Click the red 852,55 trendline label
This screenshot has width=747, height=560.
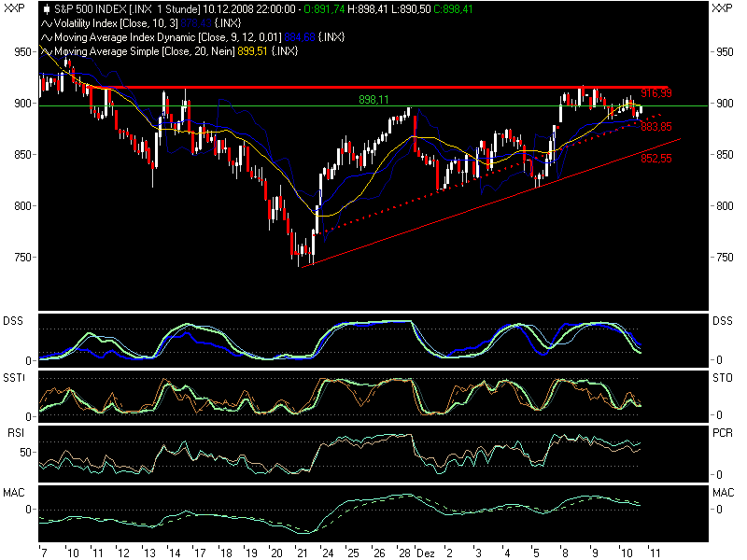(x=656, y=159)
